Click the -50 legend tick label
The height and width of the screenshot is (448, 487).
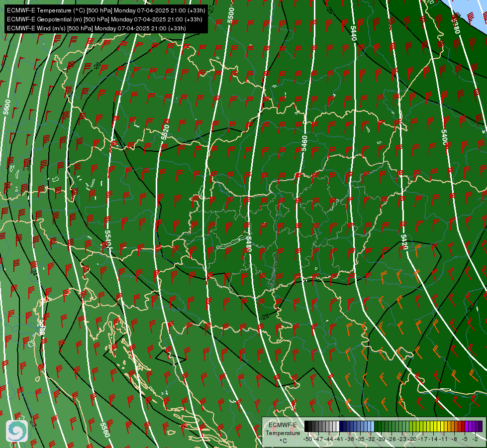[308, 439]
